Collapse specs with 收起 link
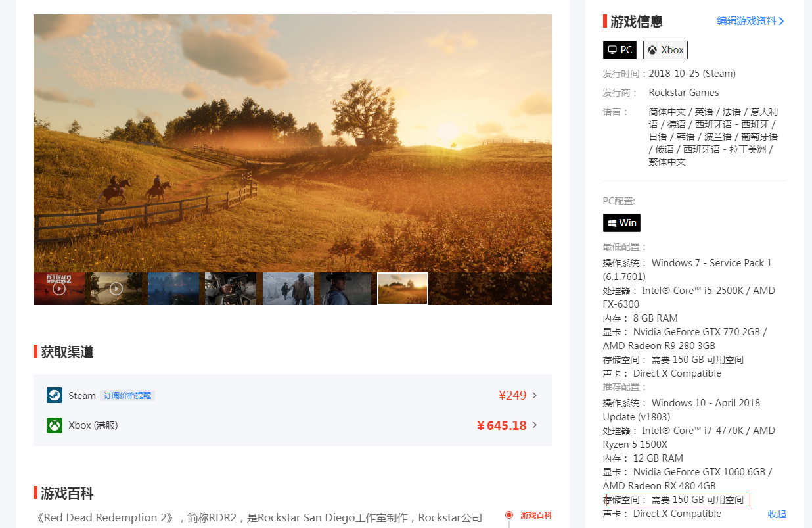 [777, 514]
